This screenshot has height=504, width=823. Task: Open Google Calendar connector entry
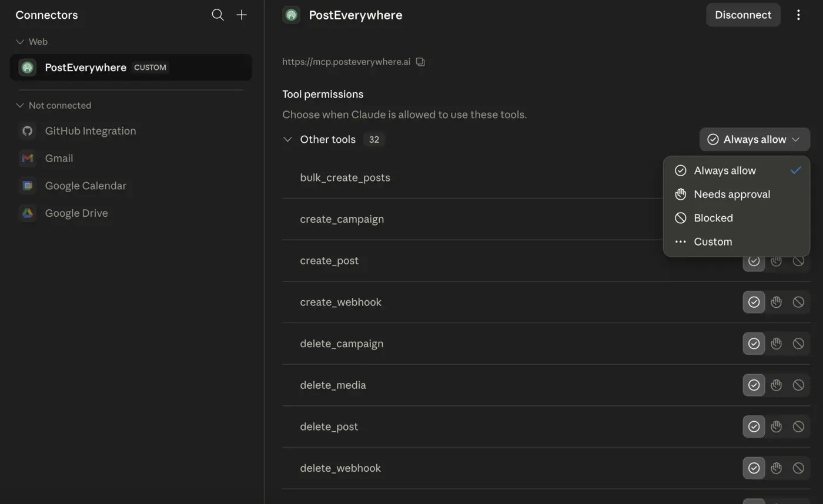(x=131, y=186)
